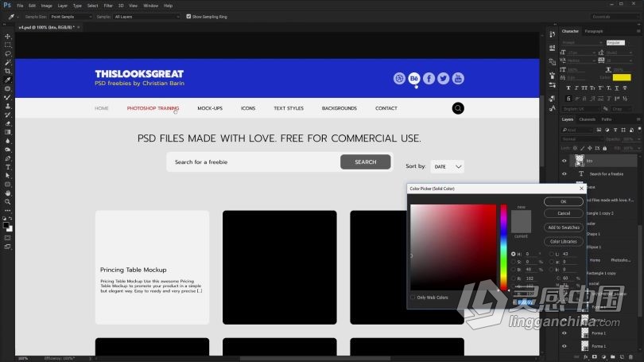Select the Zoom tool

(x=7, y=202)
